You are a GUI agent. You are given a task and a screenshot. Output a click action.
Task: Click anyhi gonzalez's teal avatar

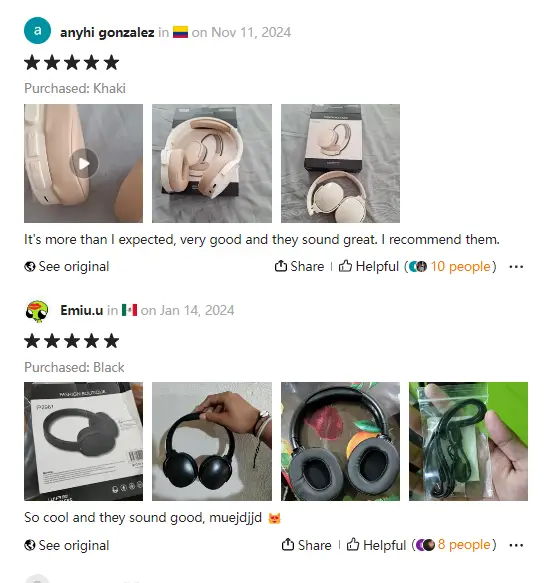[x=38, y=31]
